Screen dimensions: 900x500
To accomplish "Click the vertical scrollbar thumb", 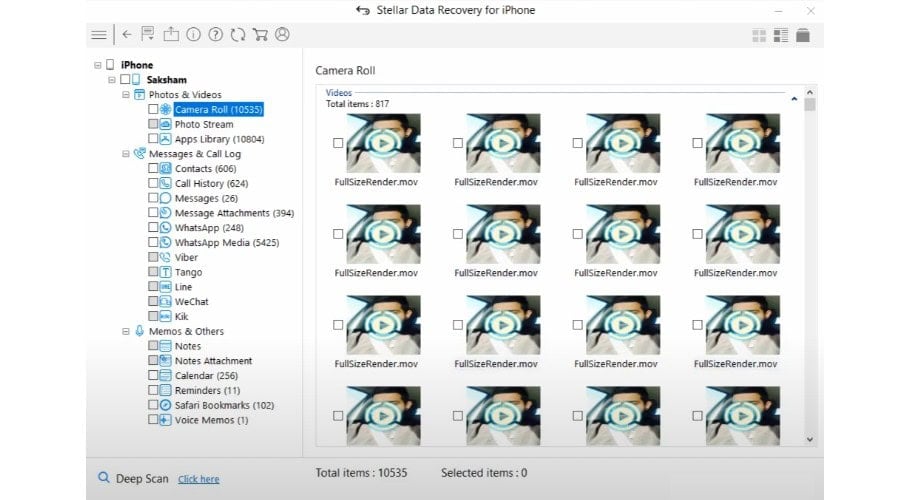I will 809,104.
